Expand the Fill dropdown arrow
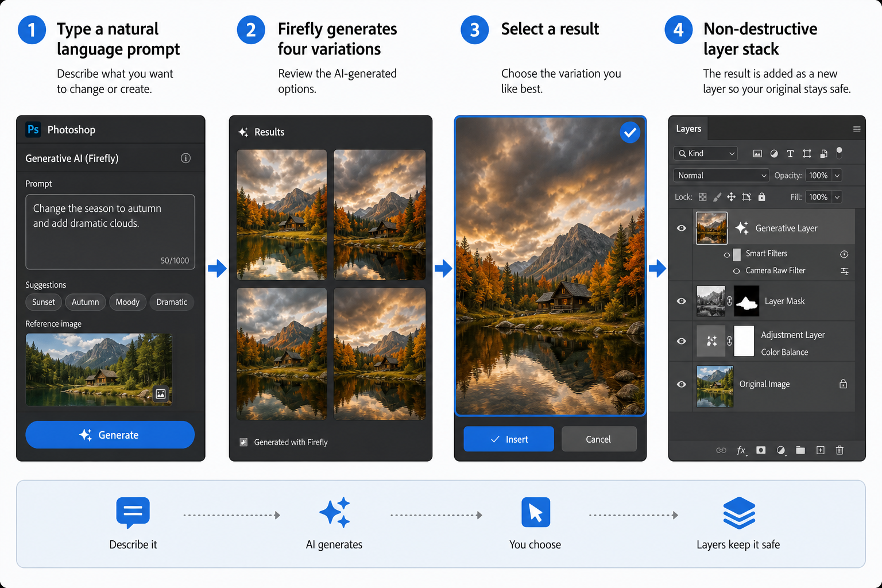 [x=837, y=197]
